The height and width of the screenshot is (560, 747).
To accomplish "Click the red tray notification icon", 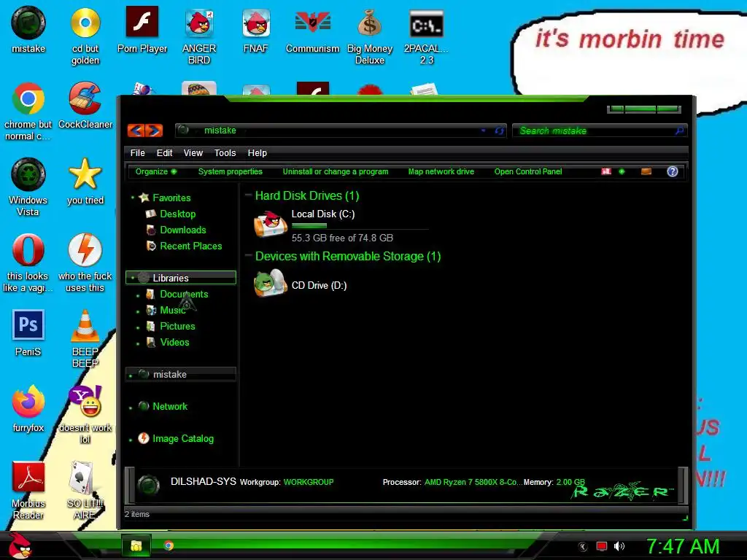I will tap(602, 546).
